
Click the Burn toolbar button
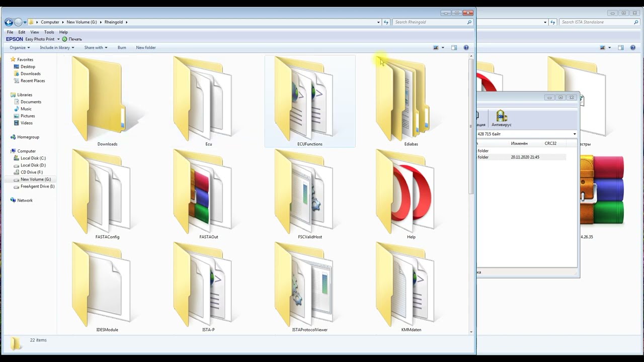(122, 48)
